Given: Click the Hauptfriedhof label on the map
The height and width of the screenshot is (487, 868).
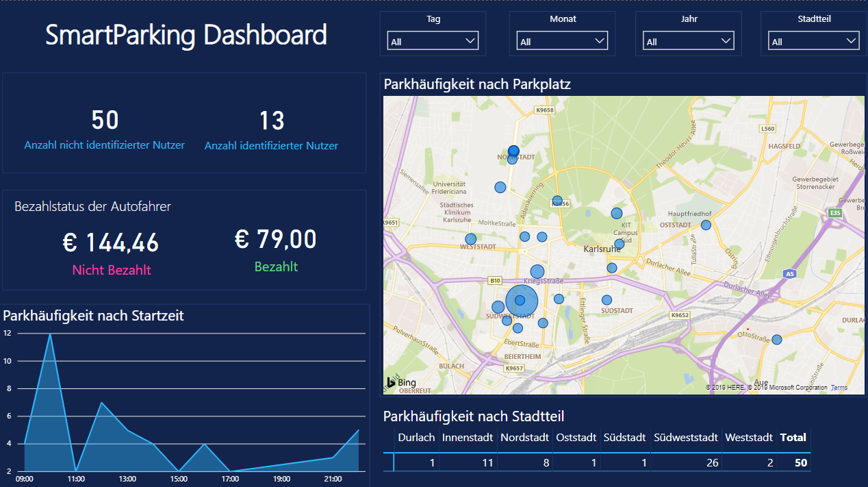Looking at the screenshot, I should click(x=689, y=214).
